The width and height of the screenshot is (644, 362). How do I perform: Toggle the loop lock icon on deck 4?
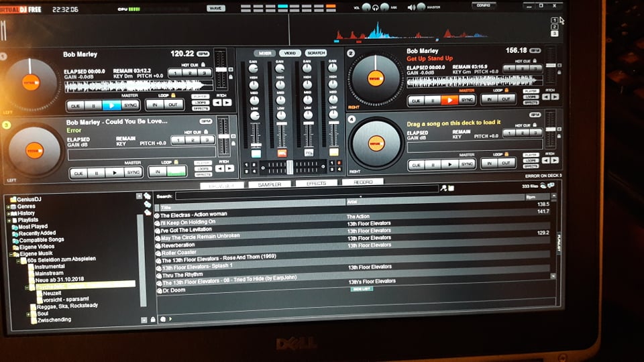(506, 154)
